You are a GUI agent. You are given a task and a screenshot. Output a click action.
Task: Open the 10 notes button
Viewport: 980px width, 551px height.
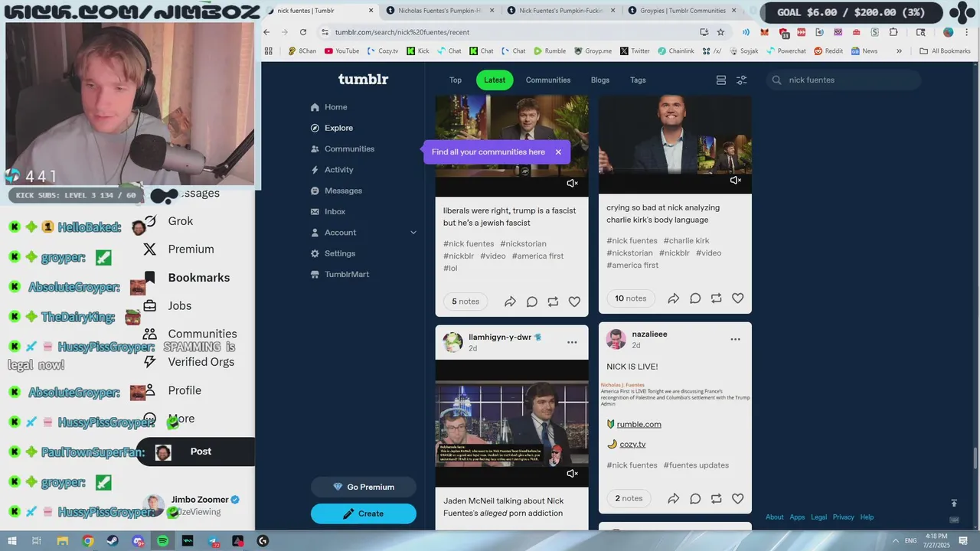[x=631, y=298]
